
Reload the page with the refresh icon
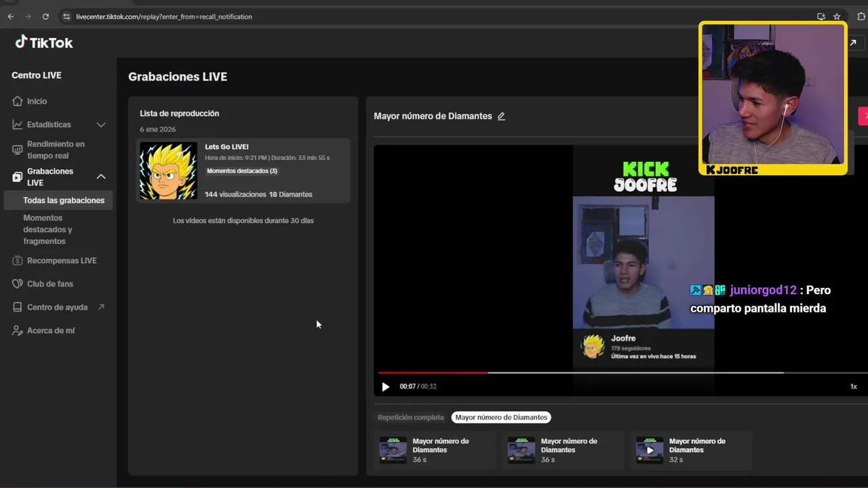(x=45, y=16)
